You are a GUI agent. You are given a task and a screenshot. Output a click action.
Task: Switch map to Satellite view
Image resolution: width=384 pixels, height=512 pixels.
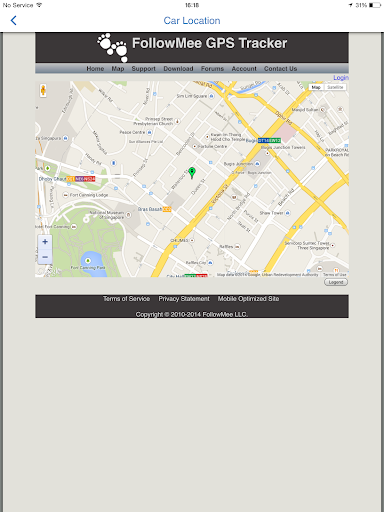335,87
